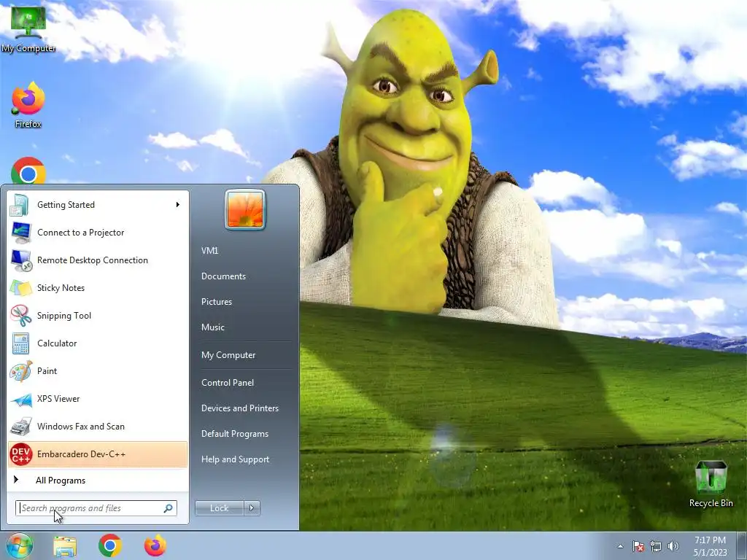747x560 pixels.
Task: Open Chrome from the taskbar
Action: [x=110, y=545]
